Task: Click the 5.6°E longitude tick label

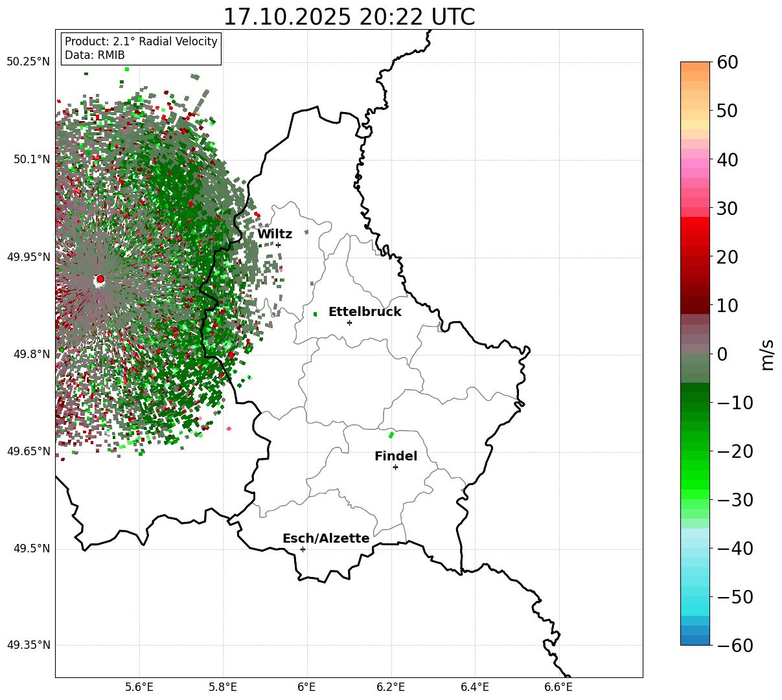Action: pyautogui.click(x=139, y=687)
